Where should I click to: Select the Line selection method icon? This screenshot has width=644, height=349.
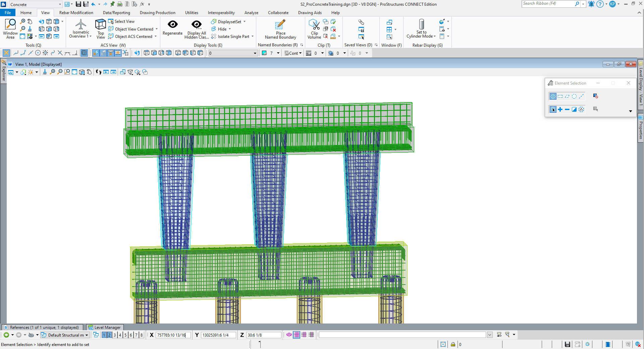click(581, 96)
